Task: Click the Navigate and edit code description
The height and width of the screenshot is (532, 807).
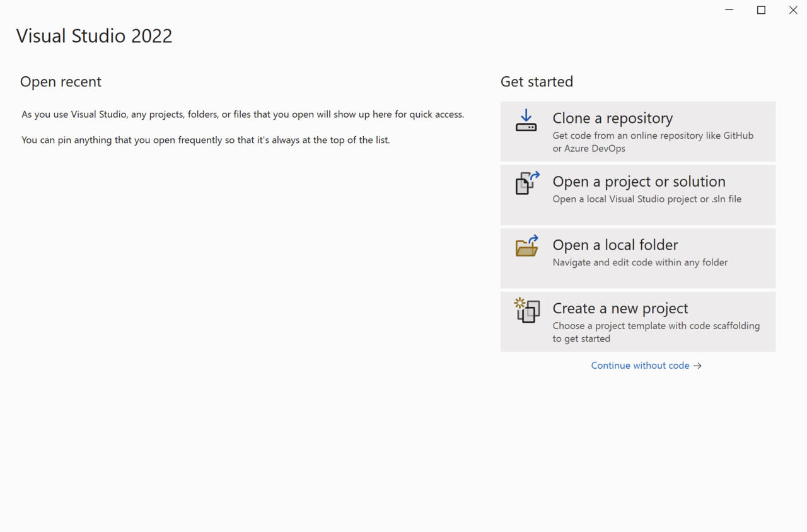Action: coord(640,262)
